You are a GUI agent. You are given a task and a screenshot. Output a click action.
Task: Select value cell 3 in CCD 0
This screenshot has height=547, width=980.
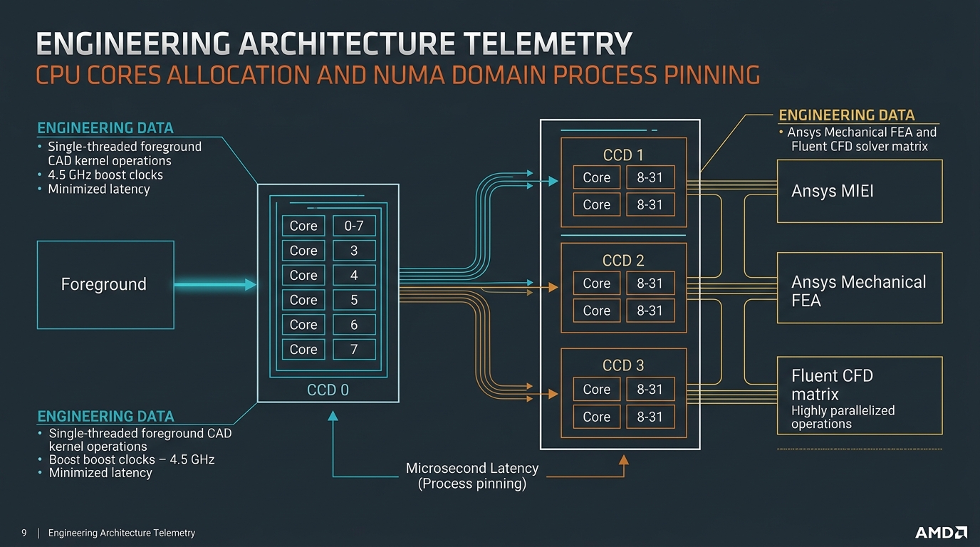(354, 251)
